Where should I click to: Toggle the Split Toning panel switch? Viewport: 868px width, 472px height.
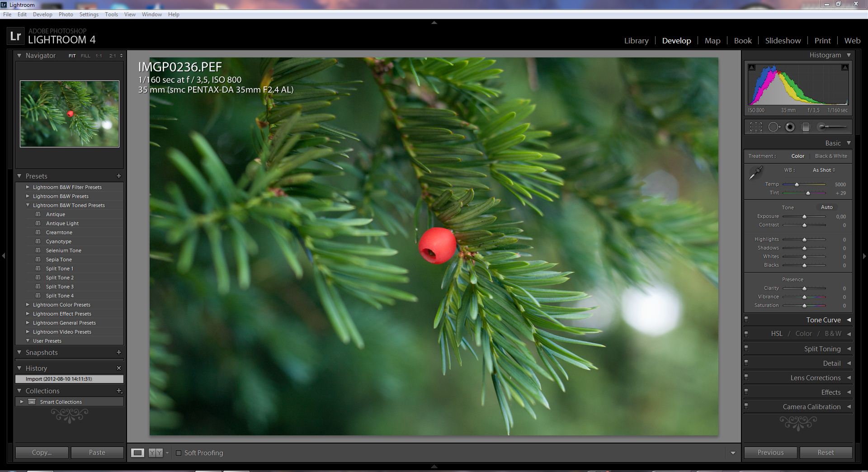[746, 348]
